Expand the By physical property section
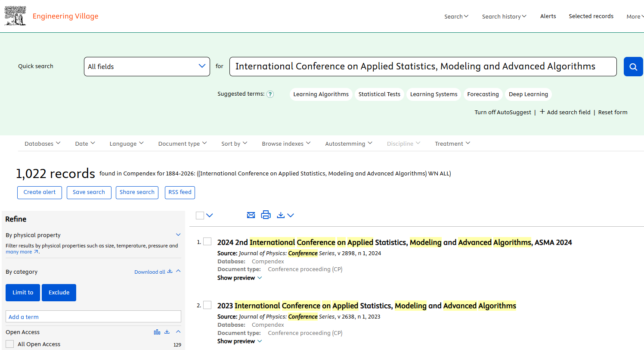Image resolution: width=644 pixels, height=350 pixels. click(x=178, y=235)
